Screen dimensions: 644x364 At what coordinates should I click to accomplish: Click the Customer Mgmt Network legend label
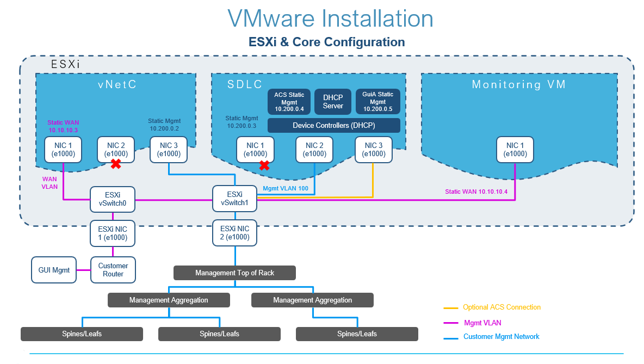tap(501, 337)
